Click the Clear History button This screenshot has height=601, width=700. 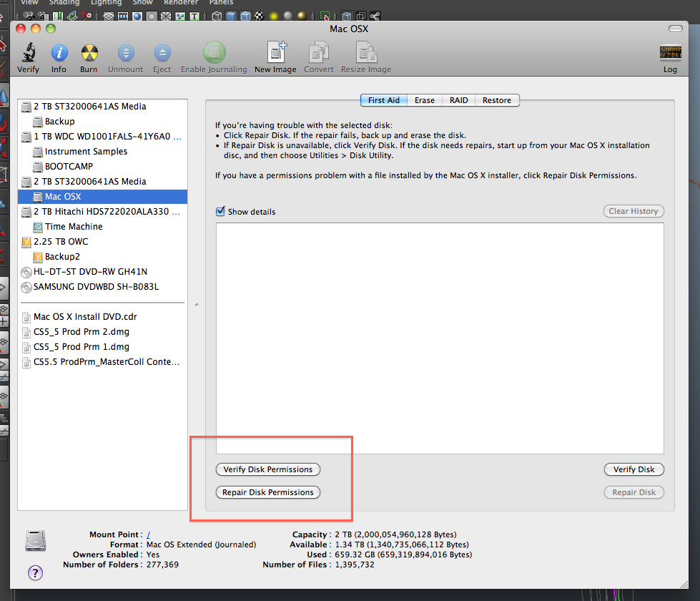point(634,211)
